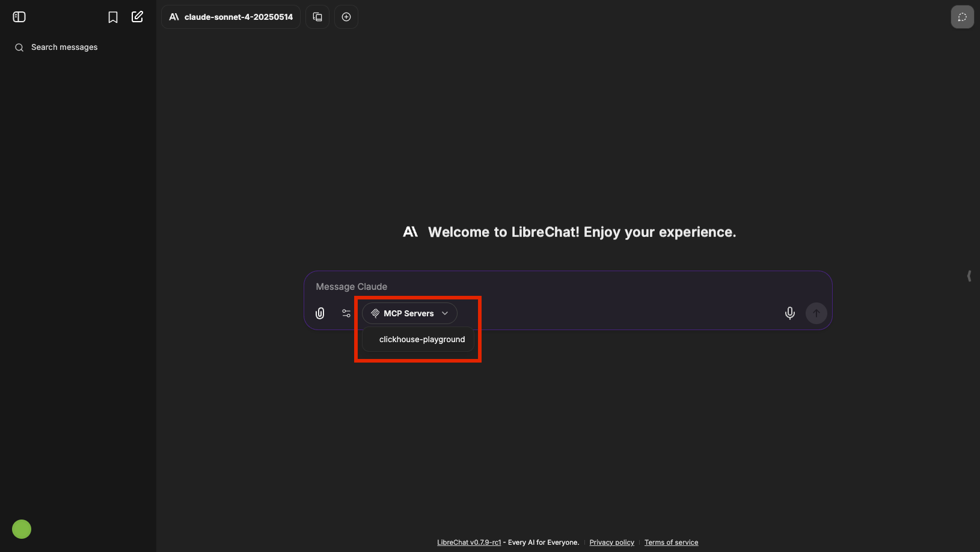This screenshot has width=980, height=552.
Task: Add a new conversation with the plus icon
Action: 346,16
